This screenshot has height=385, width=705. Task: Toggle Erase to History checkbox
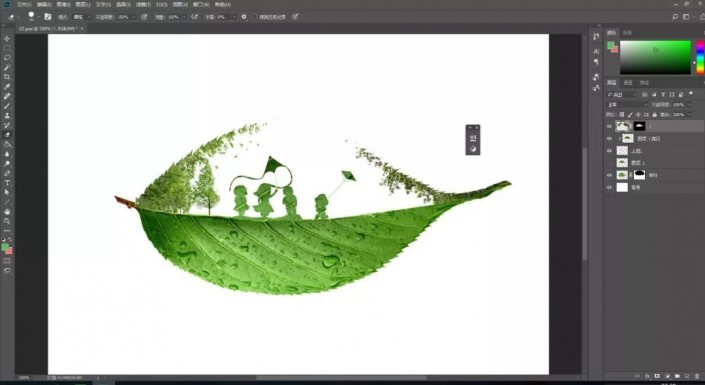point(255,17)
